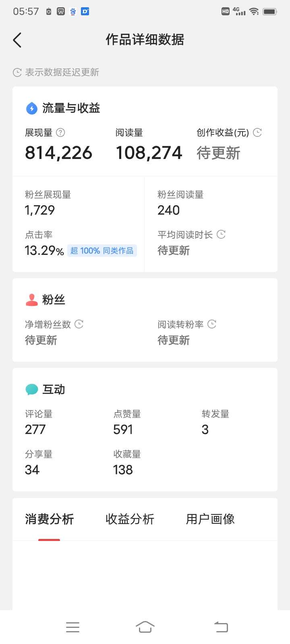Tap the teal 互动 chat bubble icon

[x=31, y=389]
